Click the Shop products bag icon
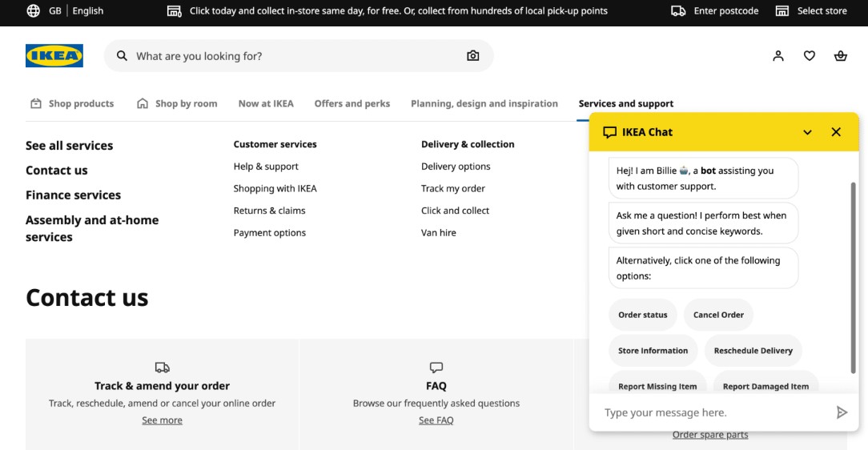This screenshot has height=450, width=868. click(36, 103)
